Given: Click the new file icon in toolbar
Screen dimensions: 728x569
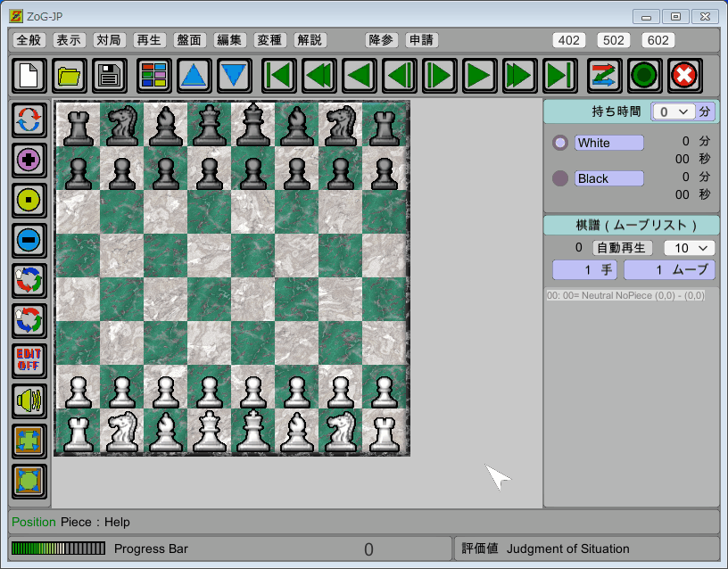Looking at the screenshot, I should pyautogui.click(x=29, y=76).
